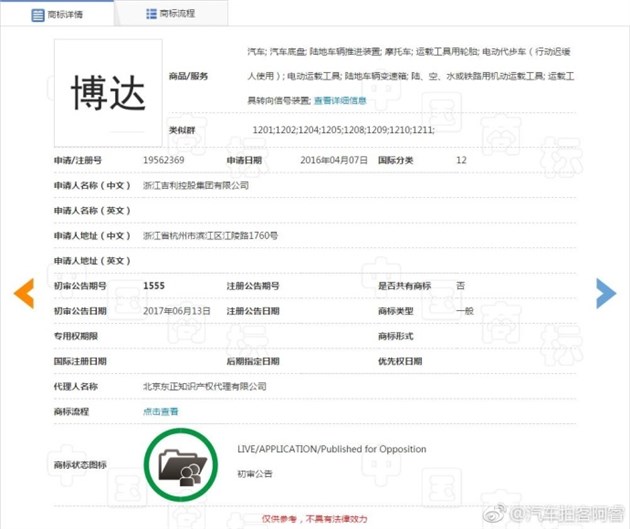Select announcement date 2017年06月13日

click(x=177, y=311)
